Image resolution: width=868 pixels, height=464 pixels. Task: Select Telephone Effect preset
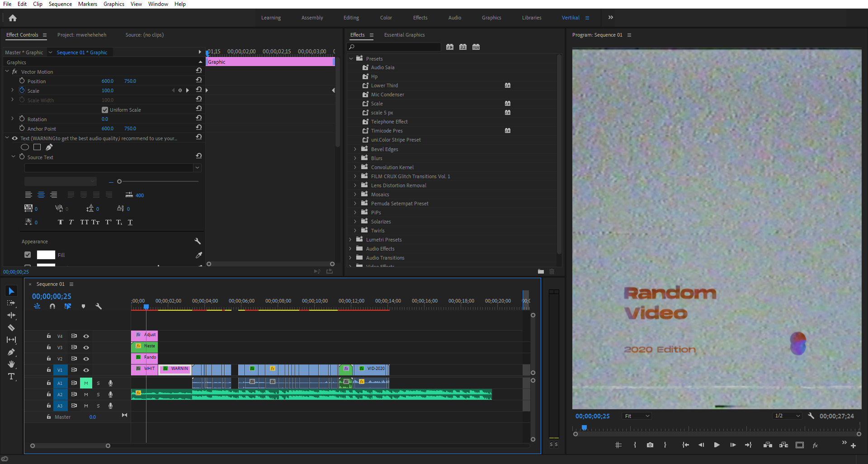[389, 122]
